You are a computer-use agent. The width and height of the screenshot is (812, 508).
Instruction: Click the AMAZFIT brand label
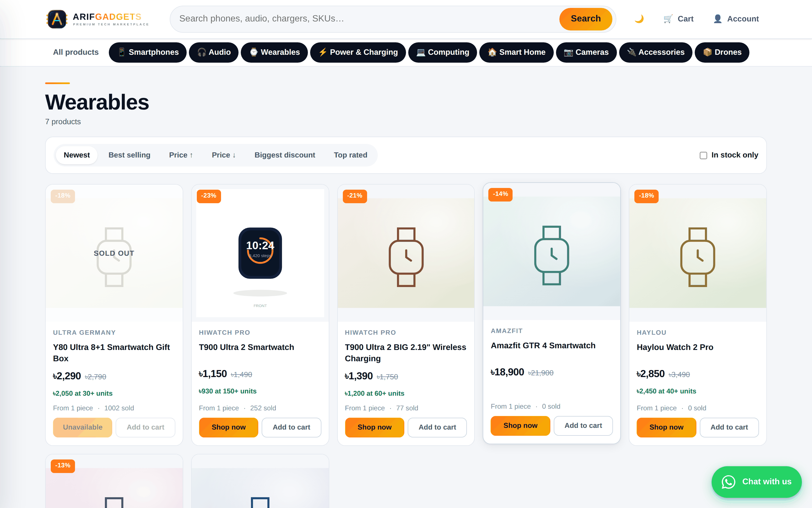(x=507, y=331)
